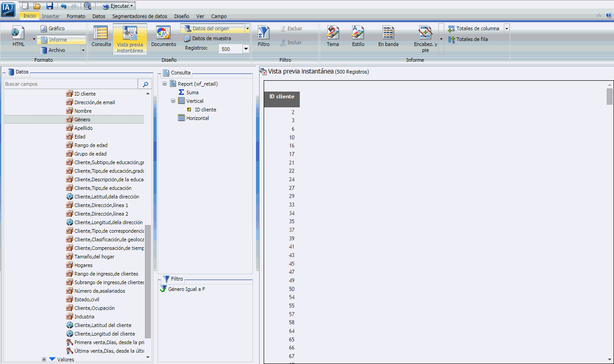The height and width of the screenshot is (364, 614).
Task: Select the Rango de edad field
Action: [91, 145]
